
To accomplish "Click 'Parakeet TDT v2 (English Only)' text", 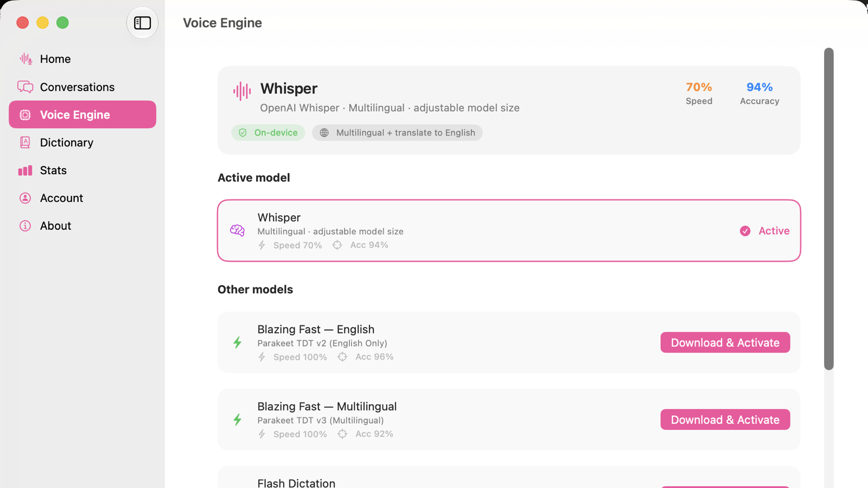I will click(322, 343).
